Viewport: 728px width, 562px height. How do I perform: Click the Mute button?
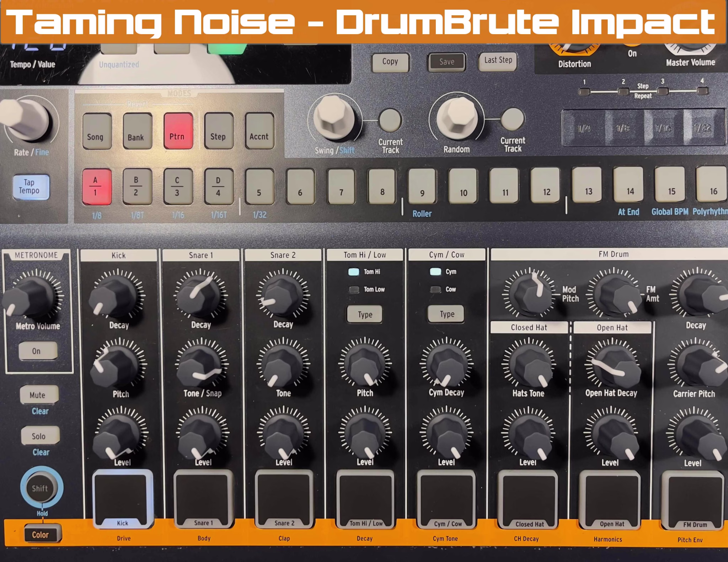point(39,395)
